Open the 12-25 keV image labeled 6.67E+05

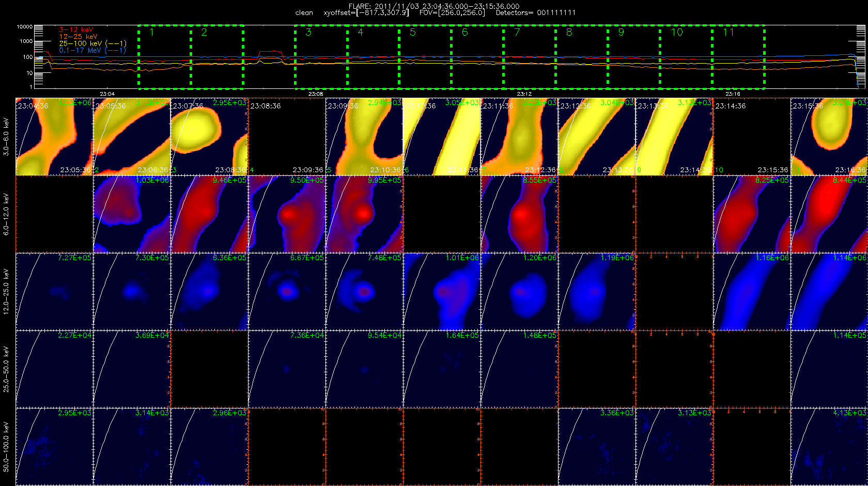(x=287, y=292)
